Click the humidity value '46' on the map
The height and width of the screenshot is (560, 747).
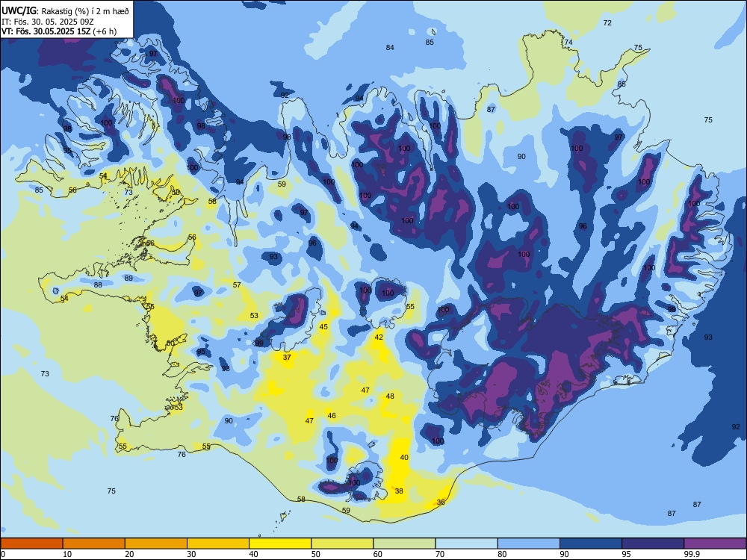(332, 416)
